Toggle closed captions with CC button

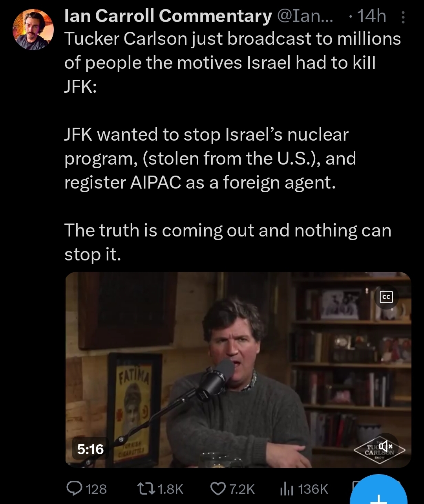(x=386, y=297)
